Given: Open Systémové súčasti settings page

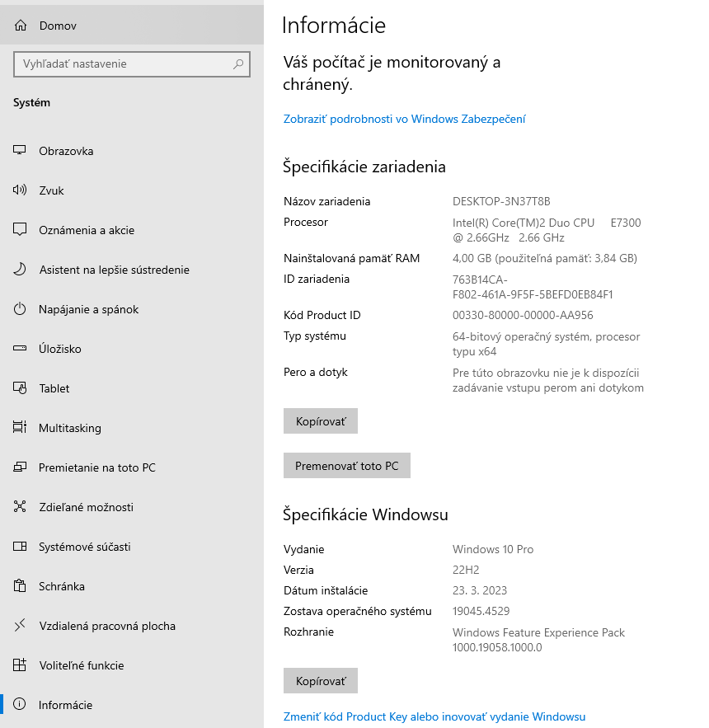Looking at the screenshot, I should click(x=84, y=547).
